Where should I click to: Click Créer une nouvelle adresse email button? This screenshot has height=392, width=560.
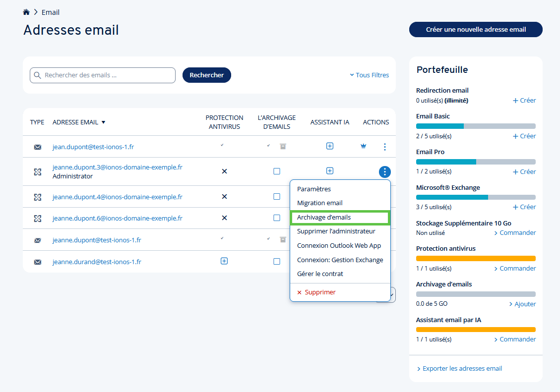tap(475, 30)
